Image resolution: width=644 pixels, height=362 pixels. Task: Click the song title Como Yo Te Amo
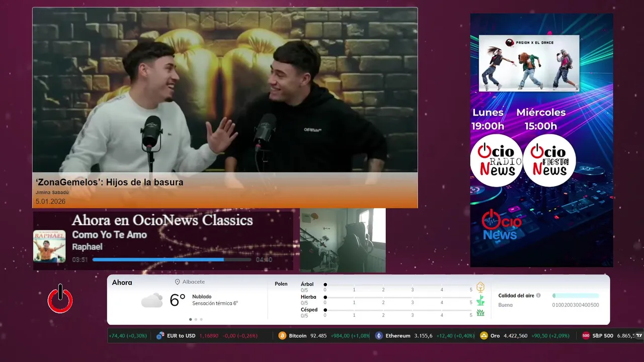[x=109, y=235]
